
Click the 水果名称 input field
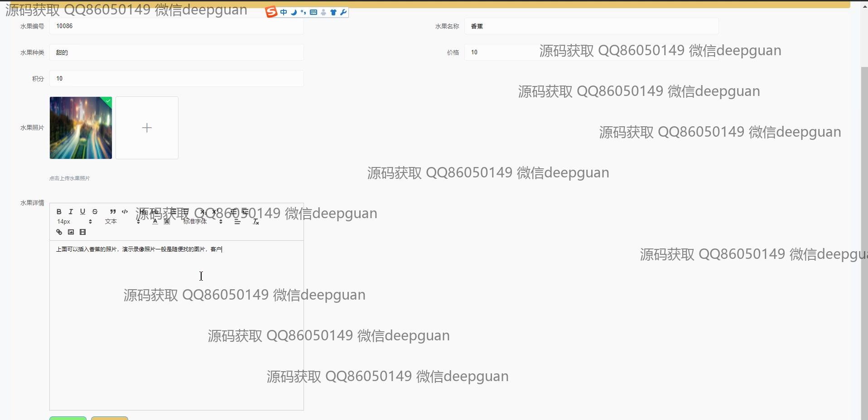coord(591,26)
